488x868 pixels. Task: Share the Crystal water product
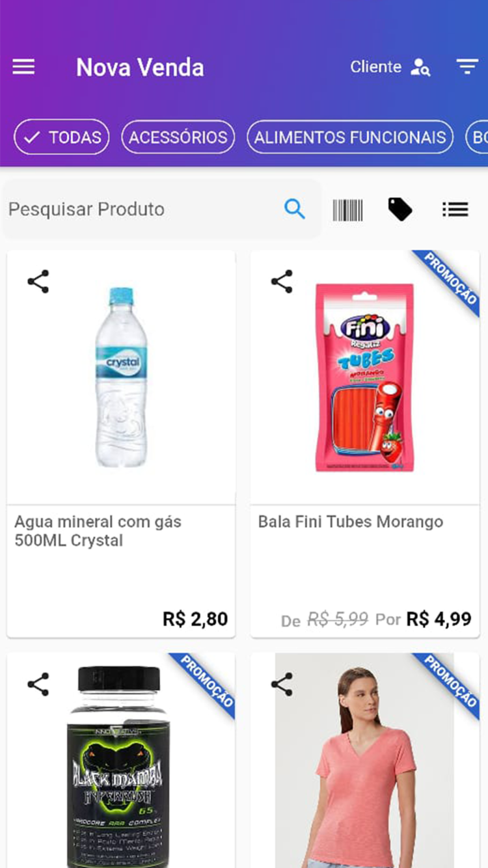pos(38,282)
